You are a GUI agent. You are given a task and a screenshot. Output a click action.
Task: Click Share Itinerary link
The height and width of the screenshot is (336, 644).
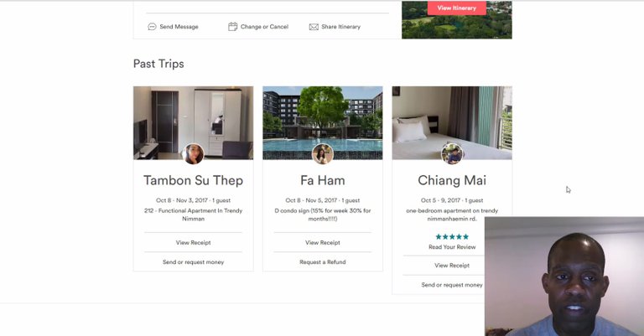341,27
